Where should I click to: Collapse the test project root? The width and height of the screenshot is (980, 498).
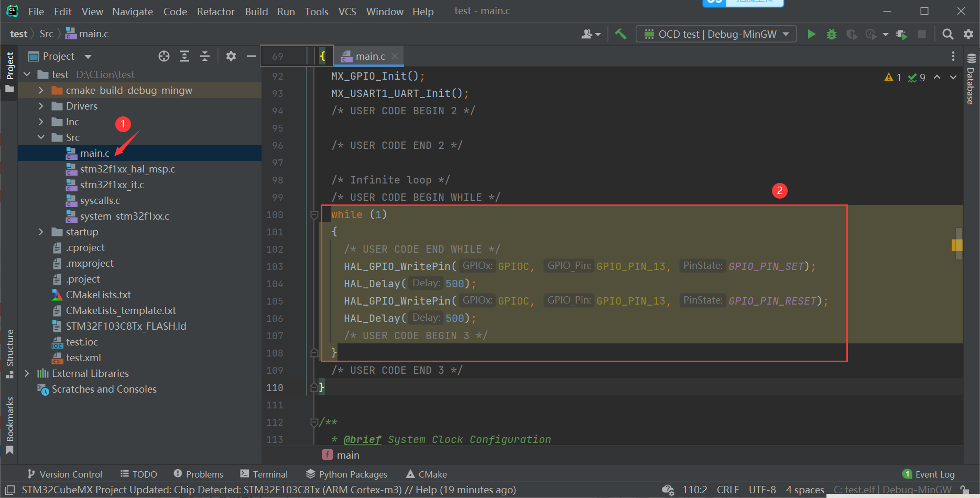coord(27,75)
